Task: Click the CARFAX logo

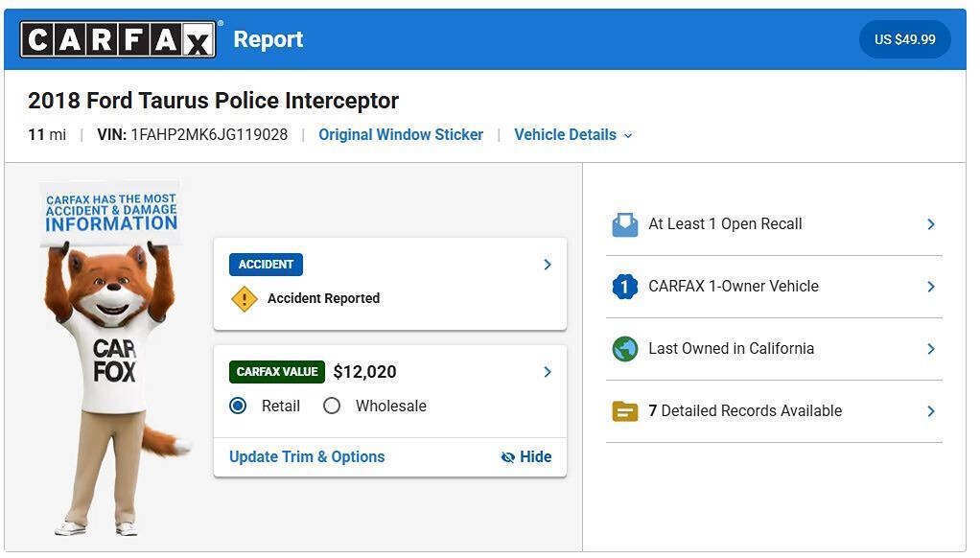Action: click(x=118, y=39)
